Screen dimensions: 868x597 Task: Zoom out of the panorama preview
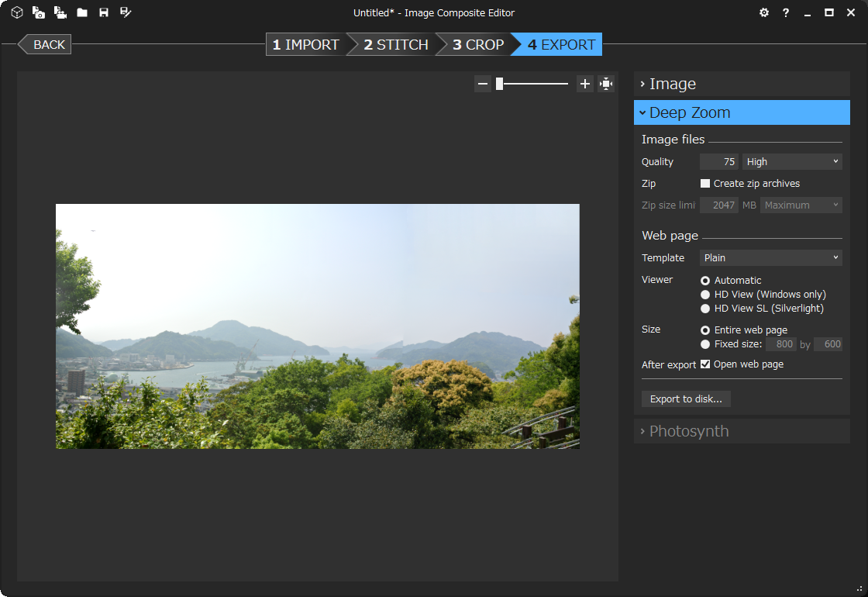click(x=482, y=83)
